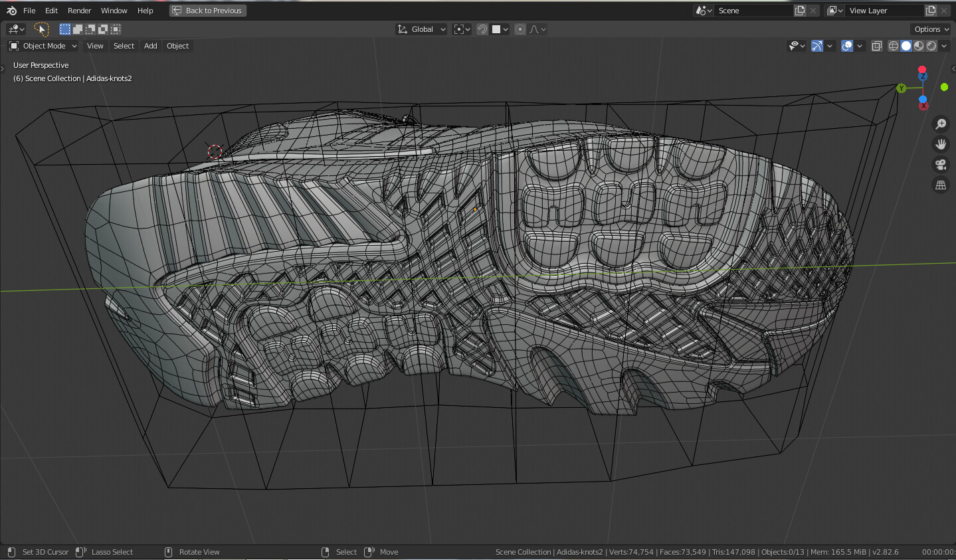Choose the 'invert selection' mode icon

[103, 29]
